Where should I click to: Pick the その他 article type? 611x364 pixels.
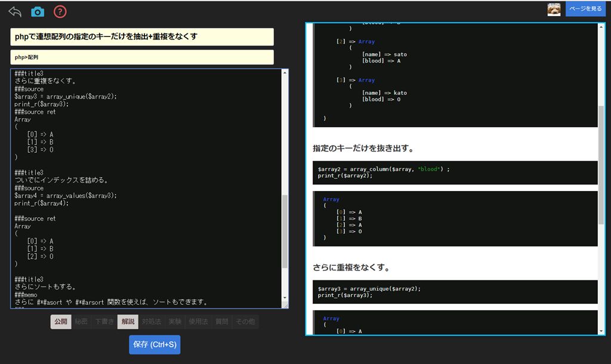(245, 322)
